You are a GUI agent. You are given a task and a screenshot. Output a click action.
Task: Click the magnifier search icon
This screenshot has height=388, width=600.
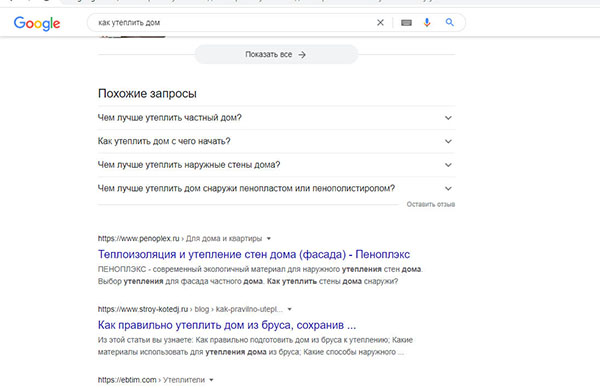click(x=450, y=22)
